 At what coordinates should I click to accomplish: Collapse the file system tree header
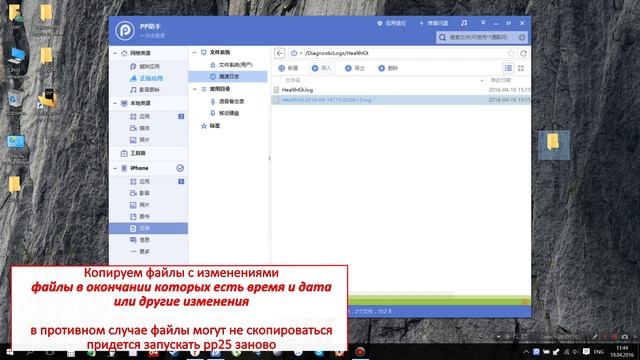194,53
